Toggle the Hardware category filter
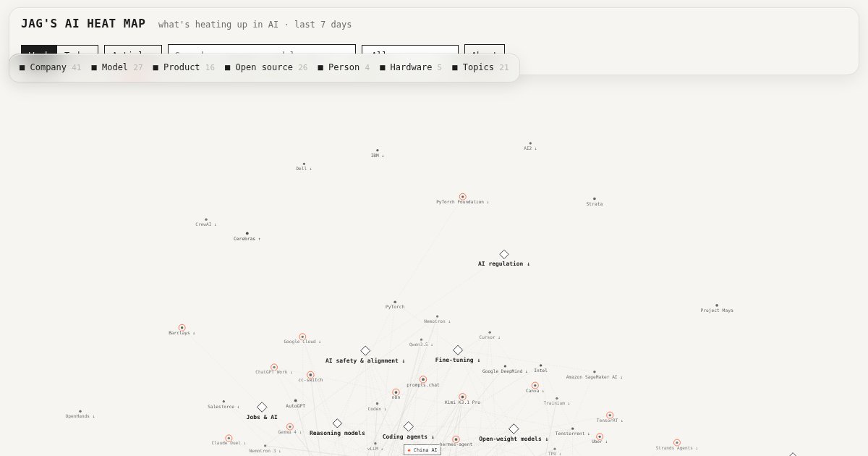Screen dimensions: 868x456 point(410,67)
